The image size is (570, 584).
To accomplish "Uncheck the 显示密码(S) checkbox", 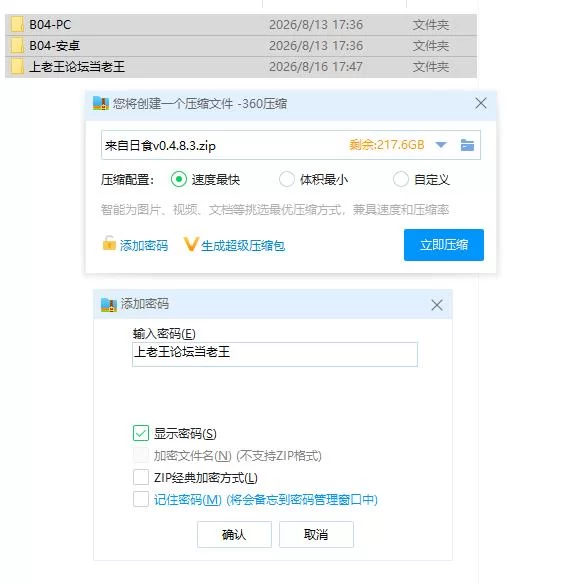I will [x=141, y=434].
